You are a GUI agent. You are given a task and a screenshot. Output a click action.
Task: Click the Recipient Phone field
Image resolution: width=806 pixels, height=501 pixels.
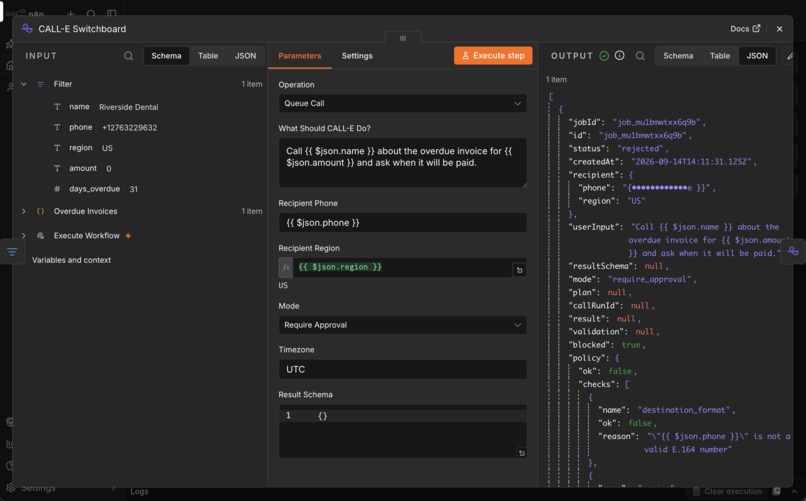coord(402,222)
